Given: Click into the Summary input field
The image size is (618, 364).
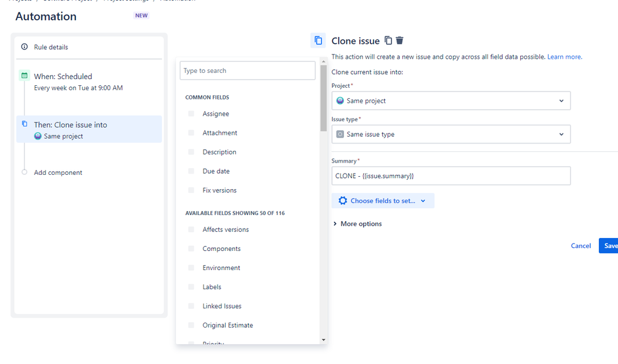Looking at the screenshot, I should [451, 176].
